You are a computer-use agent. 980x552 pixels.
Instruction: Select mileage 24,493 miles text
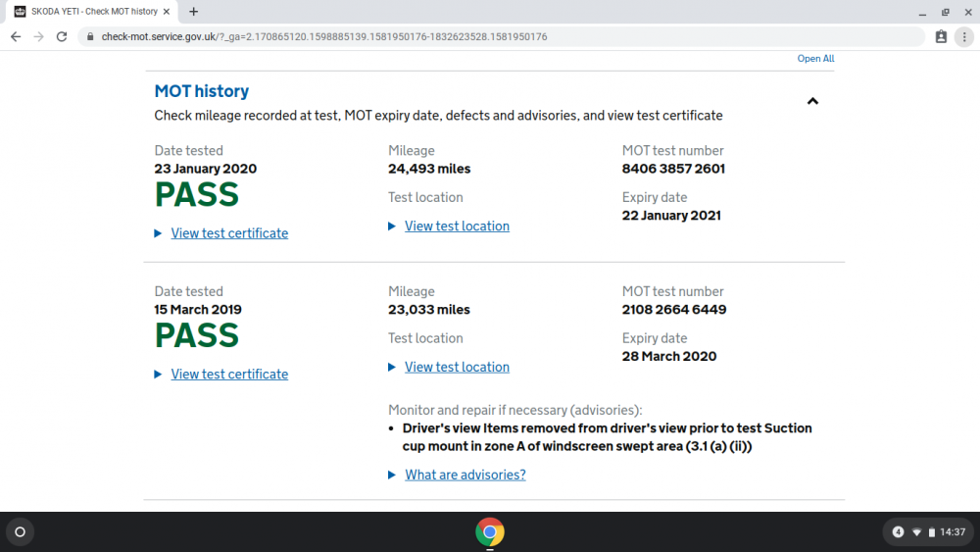[x=429, y=169]
